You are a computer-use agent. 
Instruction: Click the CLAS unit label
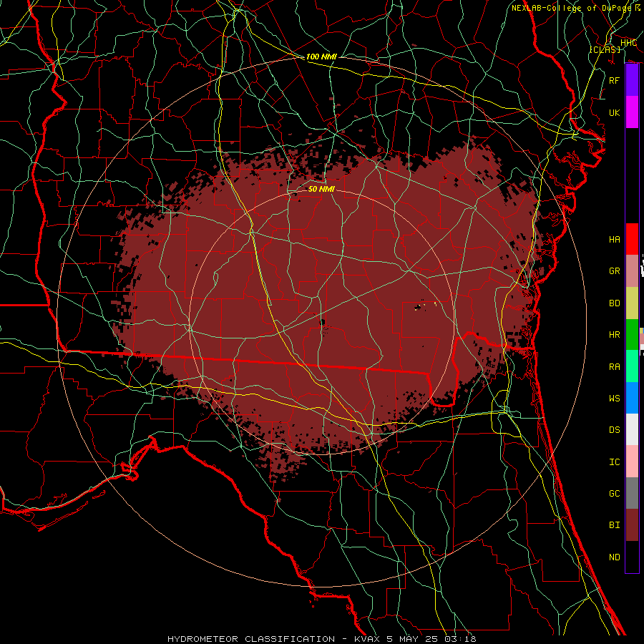point(605,49)
